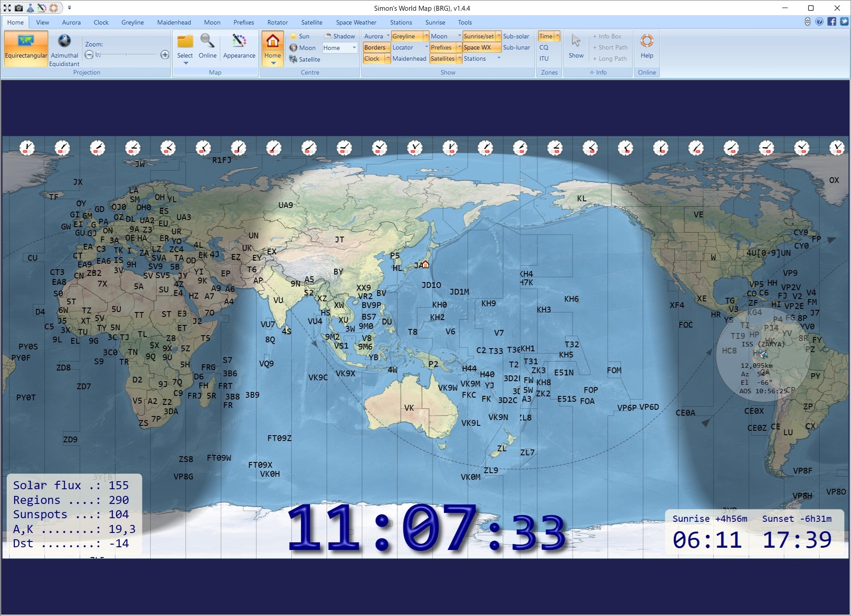Click the Show button in Info group
This screenshot has width=851, height=616.
point(576,47)
